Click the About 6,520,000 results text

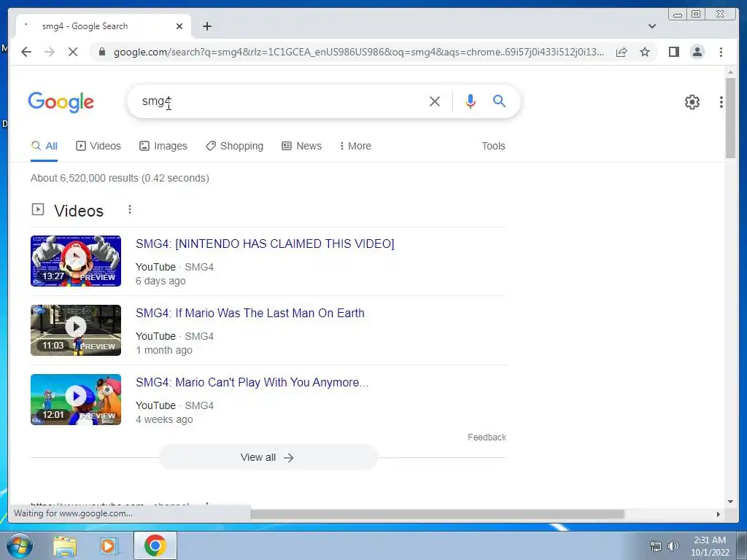(120, 178)
